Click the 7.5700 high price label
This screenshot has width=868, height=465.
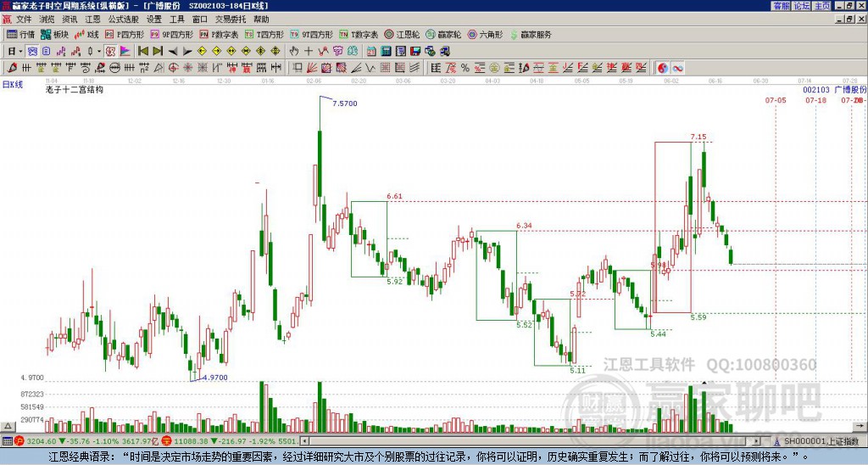tap(345, 103)
